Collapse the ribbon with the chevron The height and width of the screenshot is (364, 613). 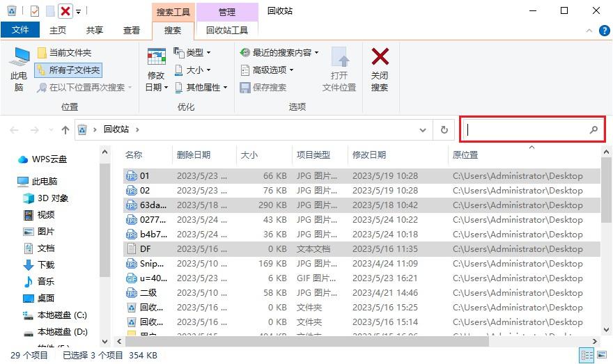[x=589, y=31]
